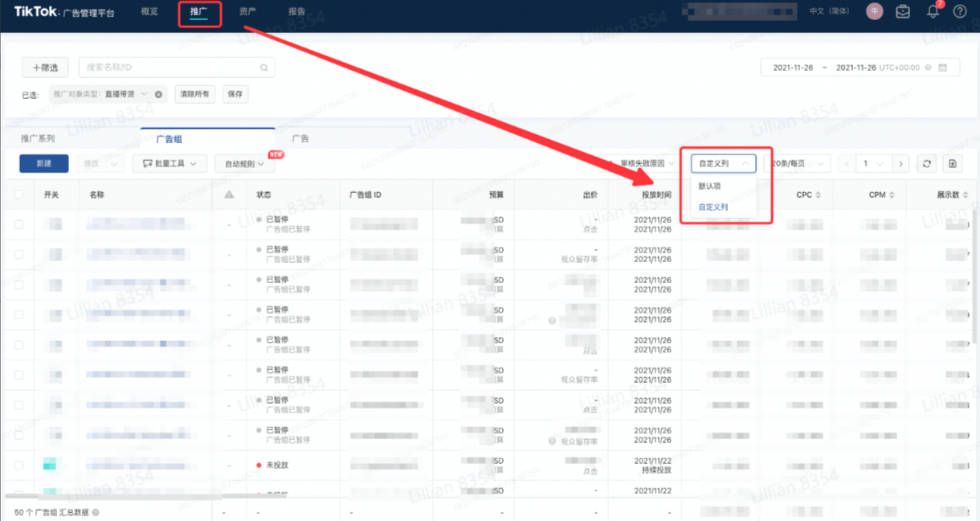Click the 搜索名称/ID search field
980x521 pixels.
[x=169, y=68]
